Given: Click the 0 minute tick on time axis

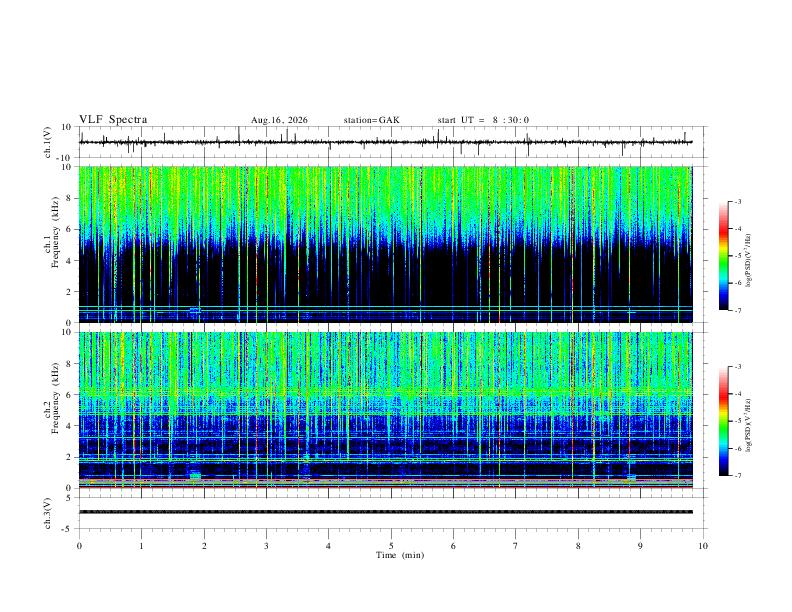Looking at the screenshot, I should (x=79, y=546).
